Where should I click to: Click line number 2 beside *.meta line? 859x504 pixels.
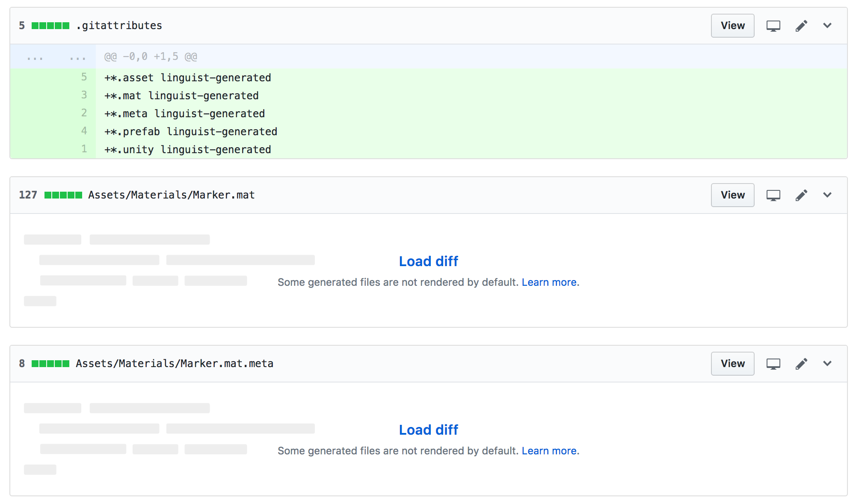click(84, 113)
